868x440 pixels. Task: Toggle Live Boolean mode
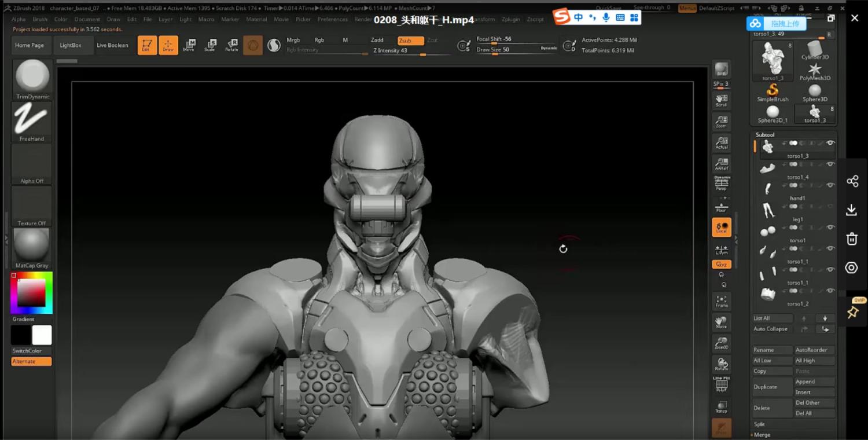(112, 45)
